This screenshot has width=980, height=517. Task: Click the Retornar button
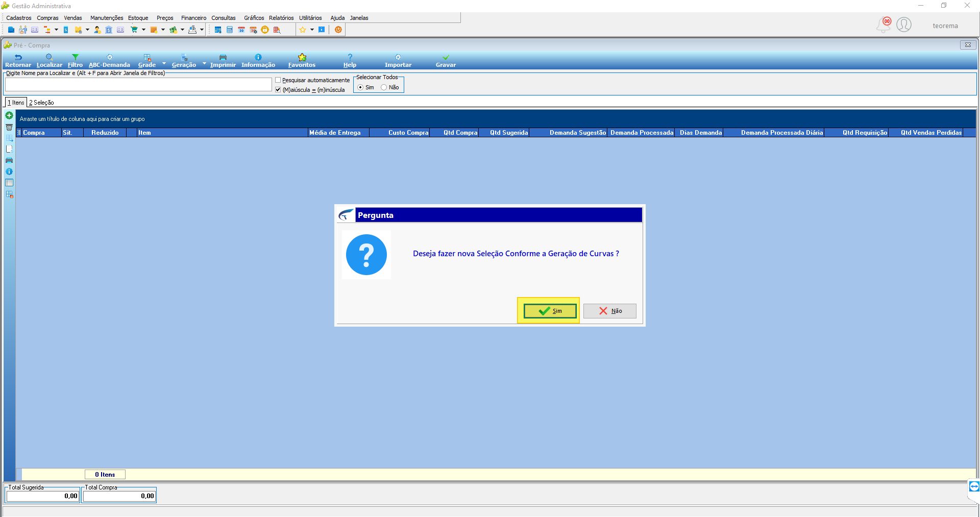18,61
